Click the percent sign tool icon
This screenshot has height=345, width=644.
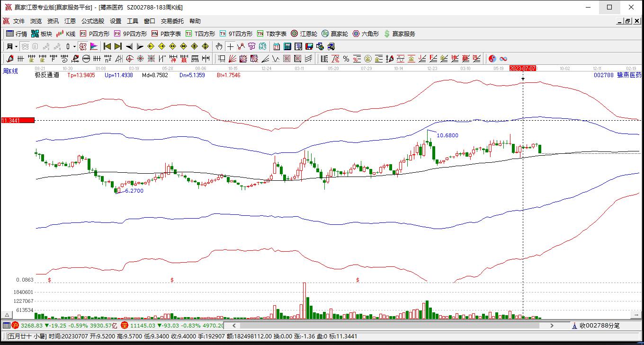346,59
